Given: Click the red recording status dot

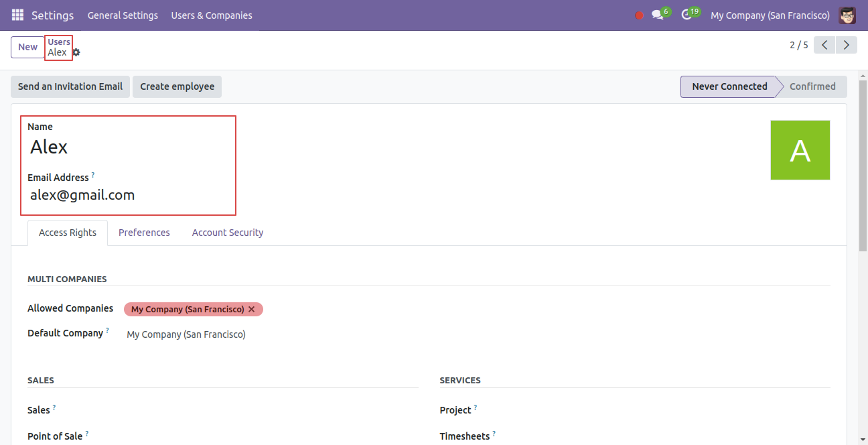Looking at the screenshot, I should click(639, 15).
